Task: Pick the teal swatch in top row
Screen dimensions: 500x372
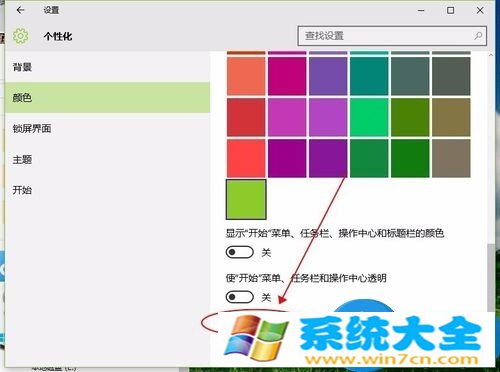Action: pyautogui.click(x=369, y=76)
